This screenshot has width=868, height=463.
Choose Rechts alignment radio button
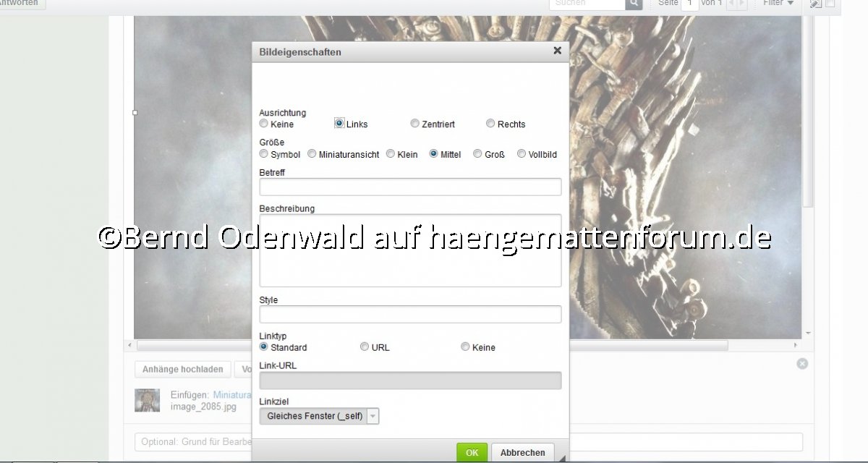(490, 124)
